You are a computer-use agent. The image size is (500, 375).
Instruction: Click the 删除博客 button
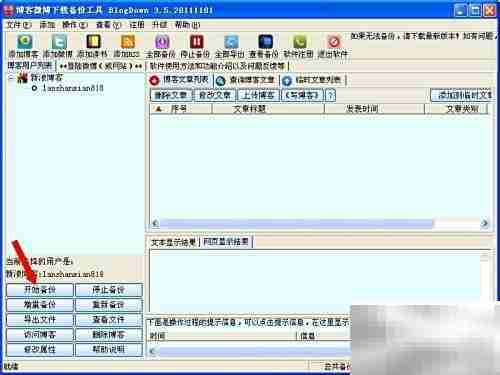[109, 335]
